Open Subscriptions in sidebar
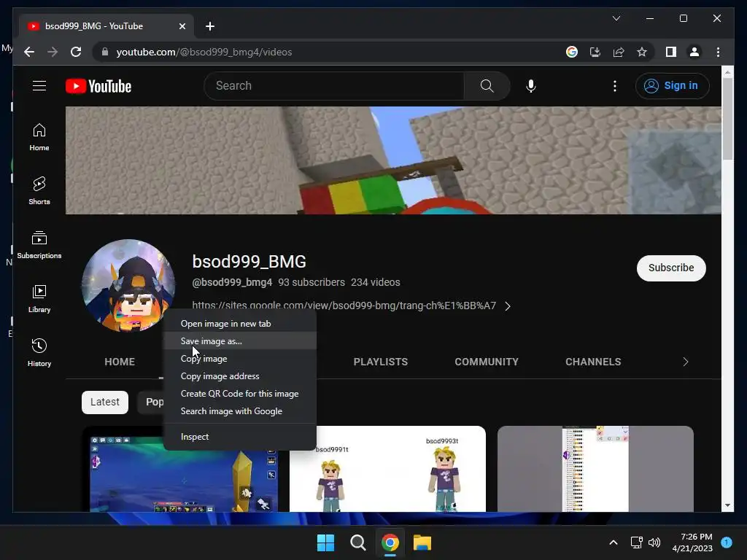Viewport: 747px width, 560px height. coord(39,245)
